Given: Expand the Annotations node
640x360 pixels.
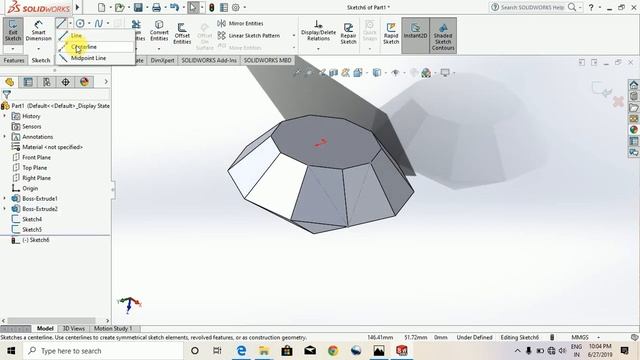Looking at the screenshot, I should click(x=5, y=136).
